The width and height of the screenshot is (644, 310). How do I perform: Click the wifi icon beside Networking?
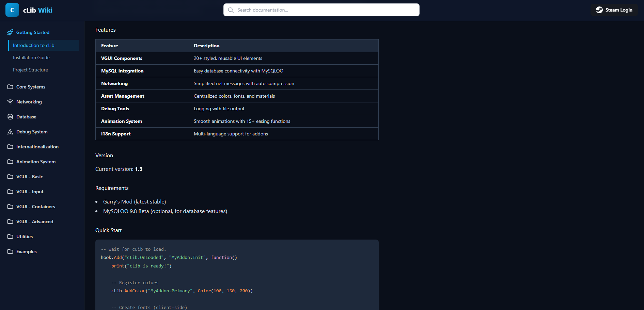tap(10, 102)
